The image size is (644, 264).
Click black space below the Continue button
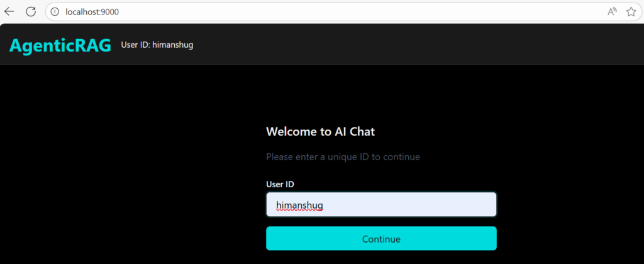(x=381, y=258)
